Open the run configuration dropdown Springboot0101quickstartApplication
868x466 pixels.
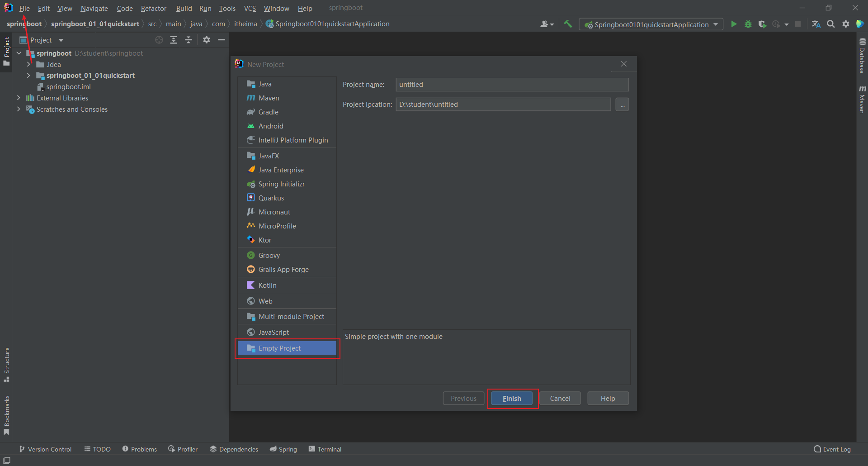click(651, 24)
